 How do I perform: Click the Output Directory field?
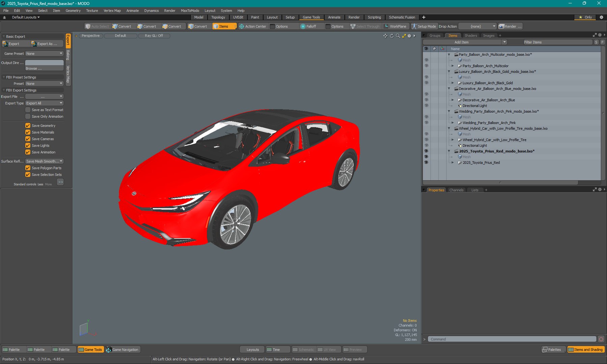point(45,63)
